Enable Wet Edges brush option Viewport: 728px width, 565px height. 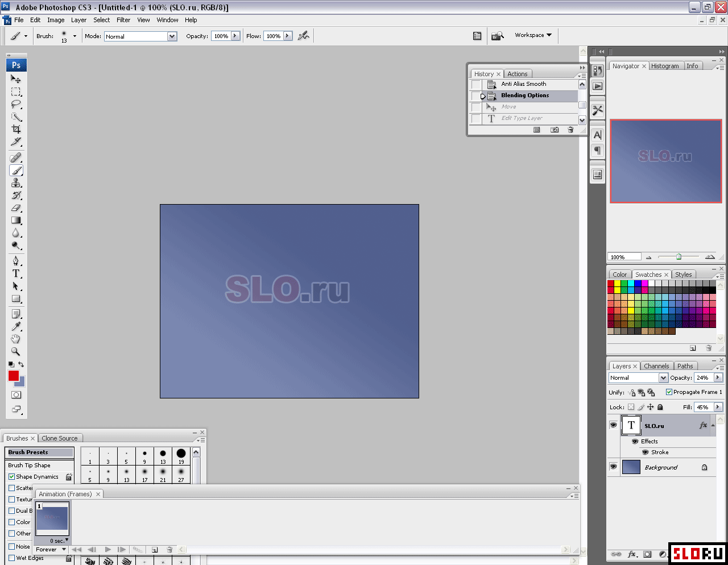click(11, 558)
